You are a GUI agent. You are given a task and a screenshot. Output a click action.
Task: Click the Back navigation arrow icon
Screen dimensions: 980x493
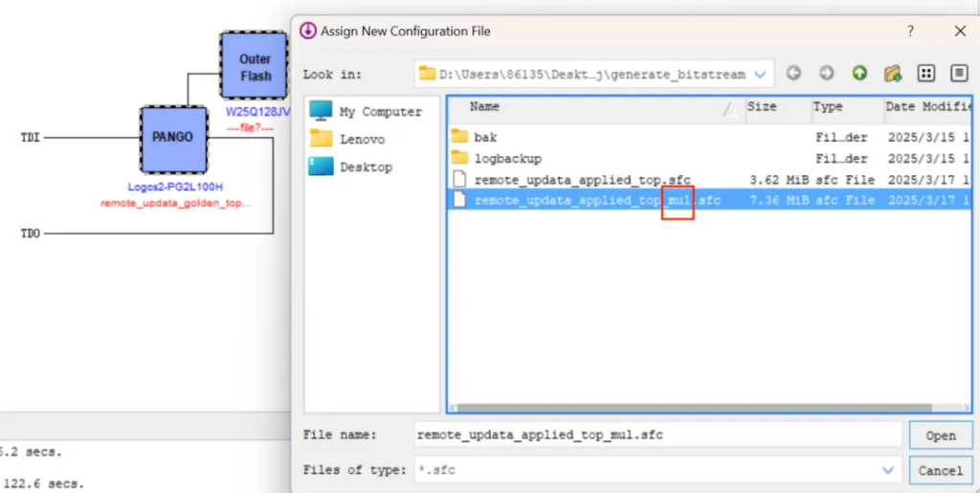point(793,74)
